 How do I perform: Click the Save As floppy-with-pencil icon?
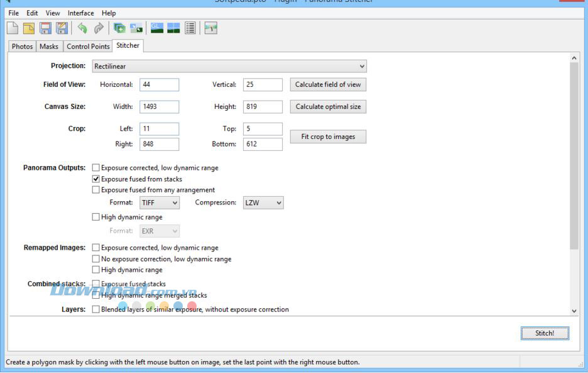tap(62, 28)
